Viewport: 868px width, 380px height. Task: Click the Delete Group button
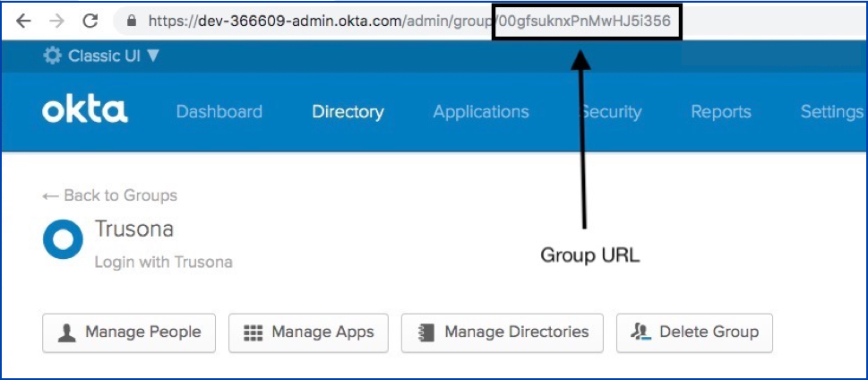[x=694, y=332]
